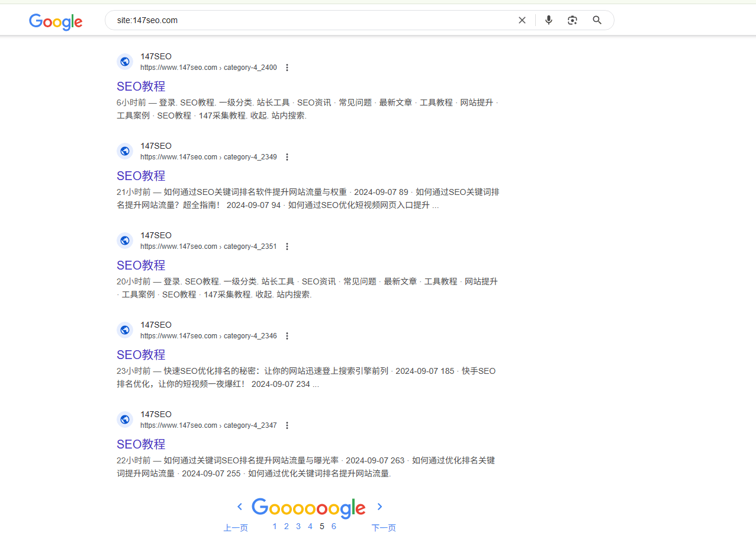This screenshot has height=538, width=756.
Task: Click snippet text starting with 21小时前
Action: (308, 198)
